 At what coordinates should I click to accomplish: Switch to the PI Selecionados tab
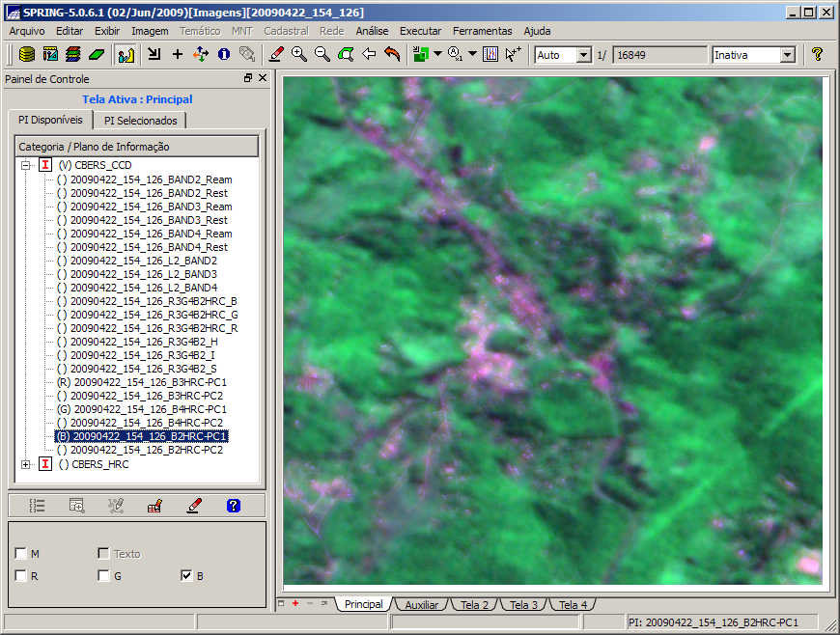[x=141, y=121]
